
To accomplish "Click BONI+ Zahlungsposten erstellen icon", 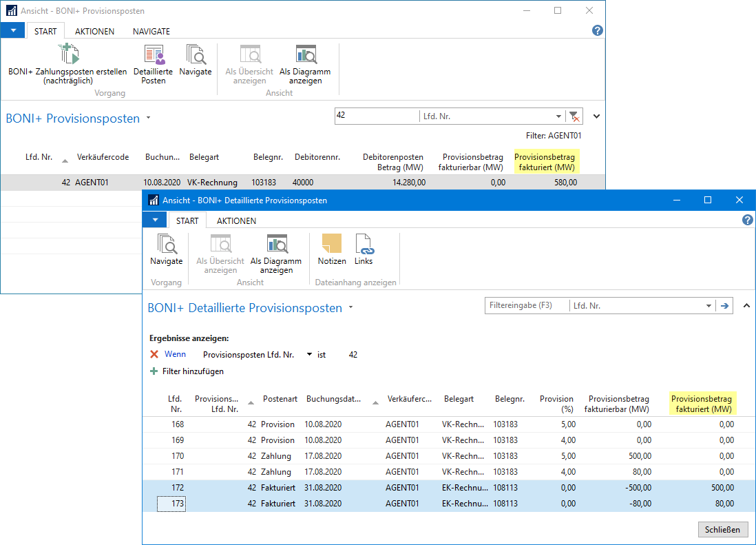I will [x=67, y=54].
